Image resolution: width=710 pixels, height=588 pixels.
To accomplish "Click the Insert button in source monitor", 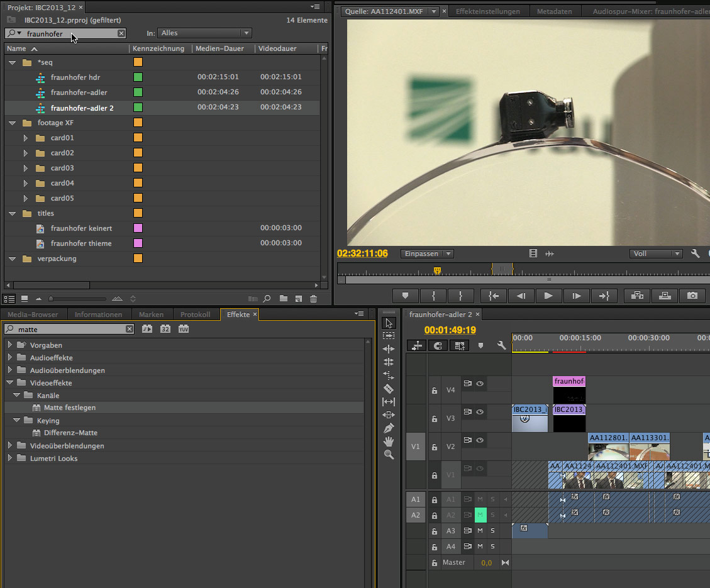I will (x=637, y=296).
